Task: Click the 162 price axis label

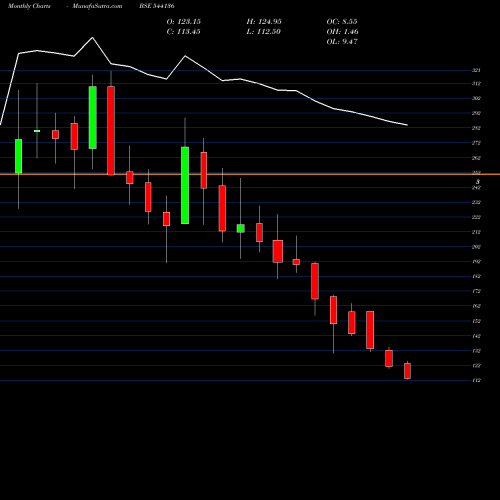Action: tap(476, 306)
